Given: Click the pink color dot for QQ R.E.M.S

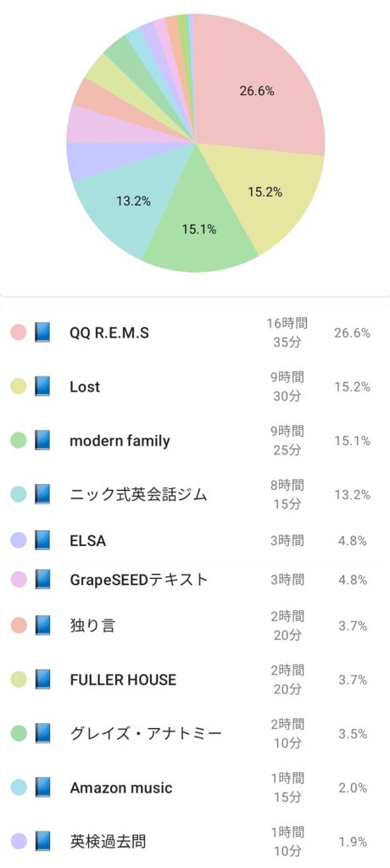Looking at the screenshot, I should pyautogui.click(x=19, y=332).
